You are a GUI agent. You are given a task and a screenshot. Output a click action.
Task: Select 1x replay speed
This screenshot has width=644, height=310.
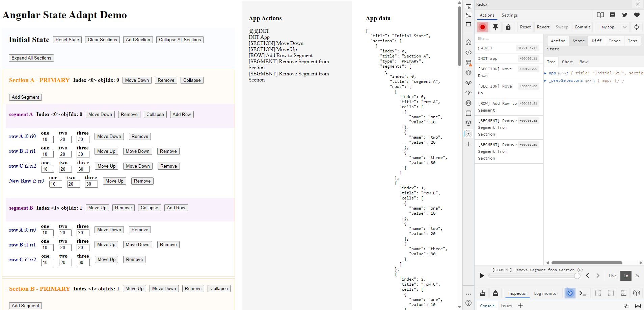pyautogui.click(x=626, y=276)
